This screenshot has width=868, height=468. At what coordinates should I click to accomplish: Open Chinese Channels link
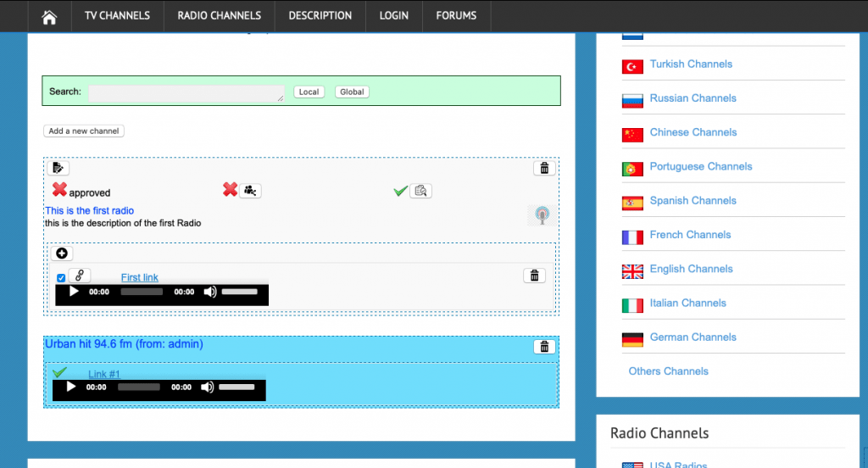[x=693, y=132]
